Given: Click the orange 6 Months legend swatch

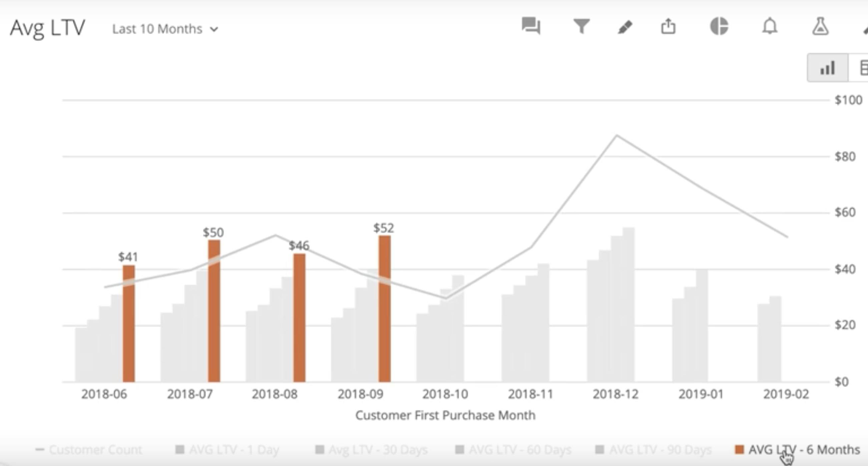Looking at the screenshot, I should click(739, 450).
